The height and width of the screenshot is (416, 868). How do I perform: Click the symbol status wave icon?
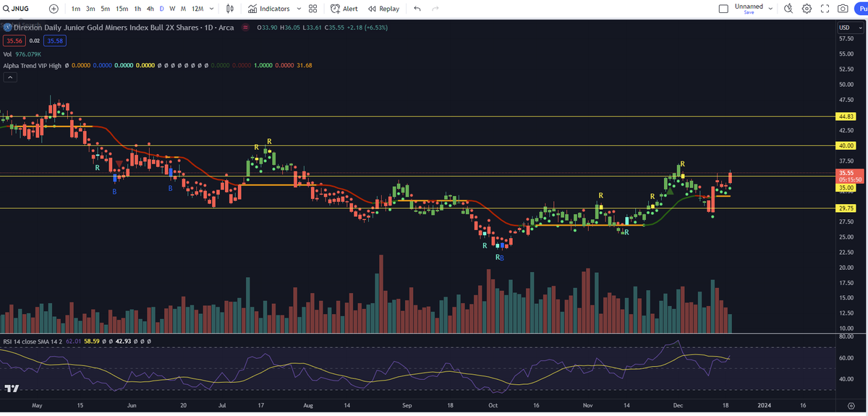(245, 27)
